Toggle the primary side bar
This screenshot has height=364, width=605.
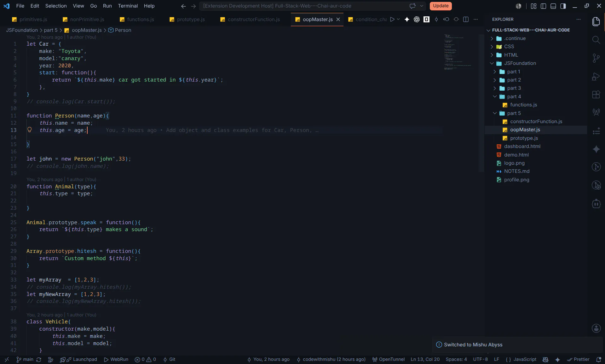(x=543, y=6)
